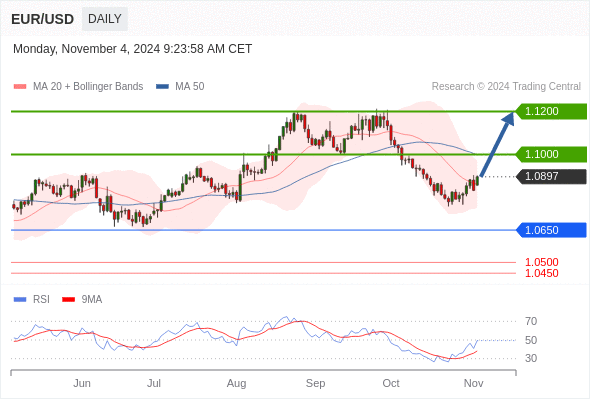Select the DAILY timeframe tab

point(105,19)
